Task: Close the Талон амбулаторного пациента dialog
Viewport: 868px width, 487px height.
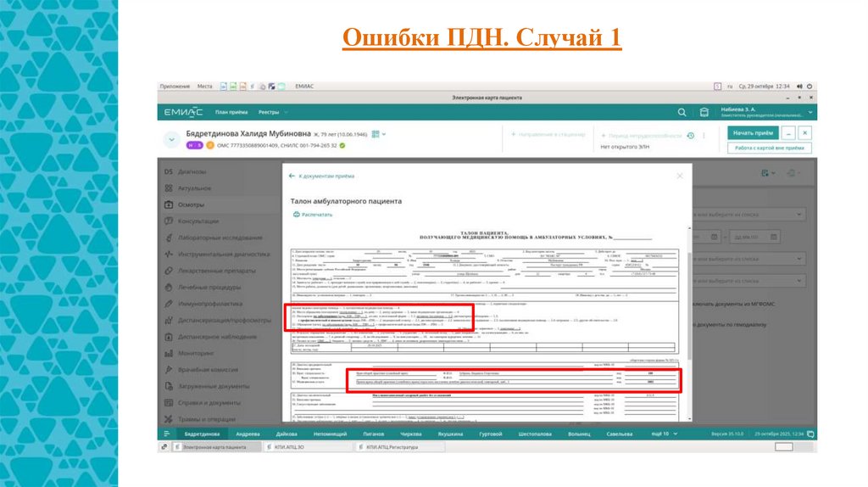Action: tap(680, 176)
